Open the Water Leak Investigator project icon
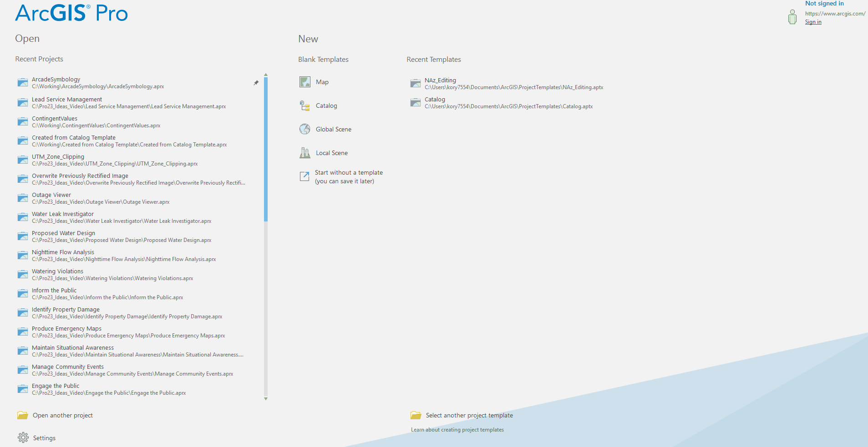The width and height of the screenshot is (868, 447). pos(23,217)
